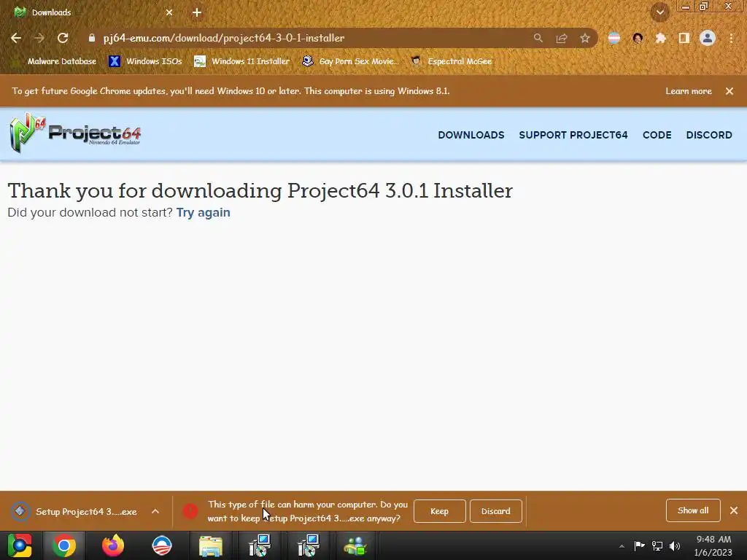Go back using the browser back arrow
747x560 pixels.
pyautogui.click(x=16, y=38)
